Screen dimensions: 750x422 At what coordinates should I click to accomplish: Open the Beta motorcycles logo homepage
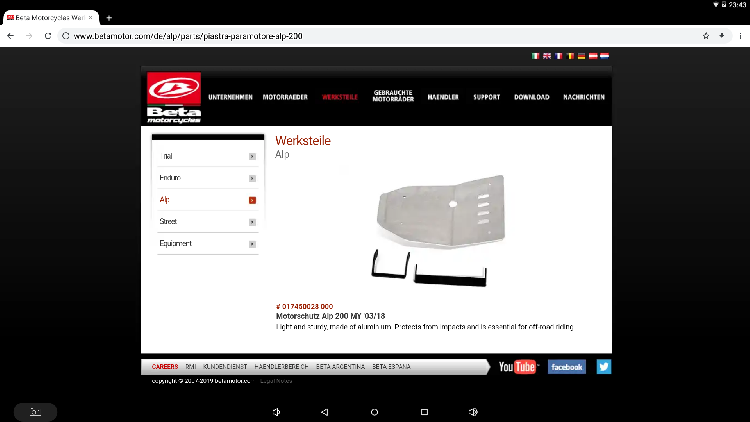(x=174, y=98)
